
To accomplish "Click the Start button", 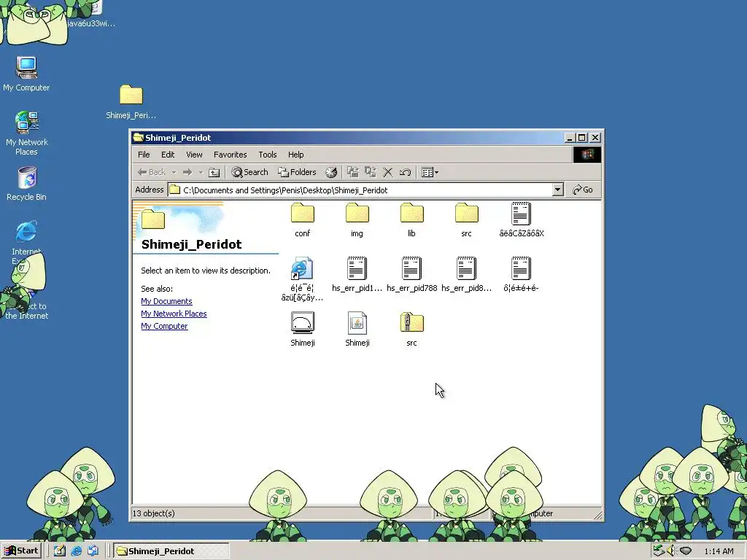I will [x=21, y=551].
